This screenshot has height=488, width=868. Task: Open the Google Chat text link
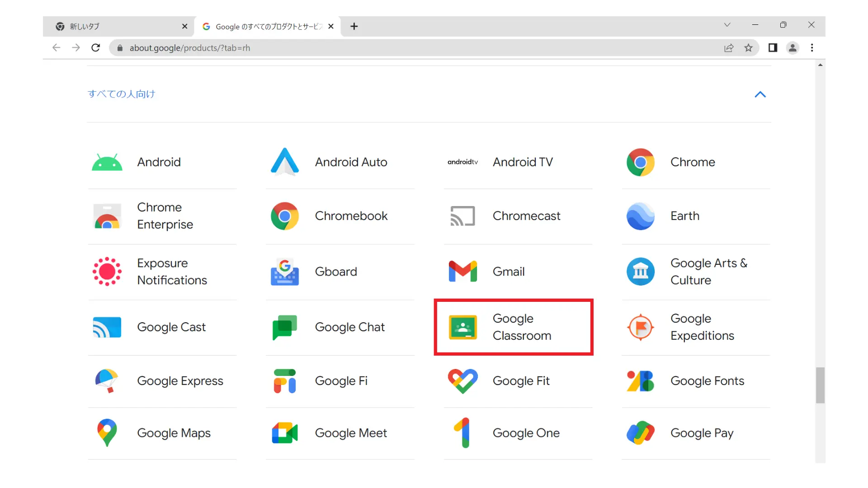pyautogui.click(x=349, y=327)
